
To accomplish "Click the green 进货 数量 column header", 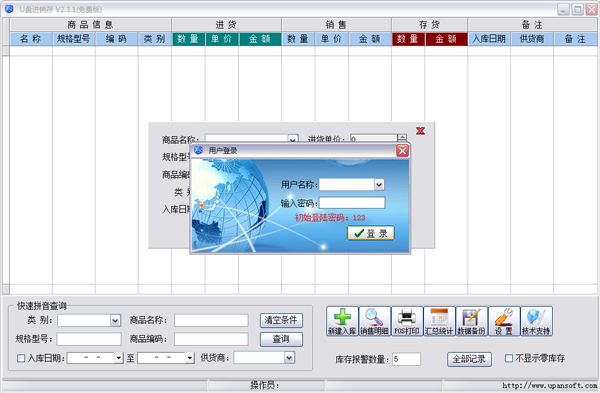I will pyautogui.click(x=188, y=39).
